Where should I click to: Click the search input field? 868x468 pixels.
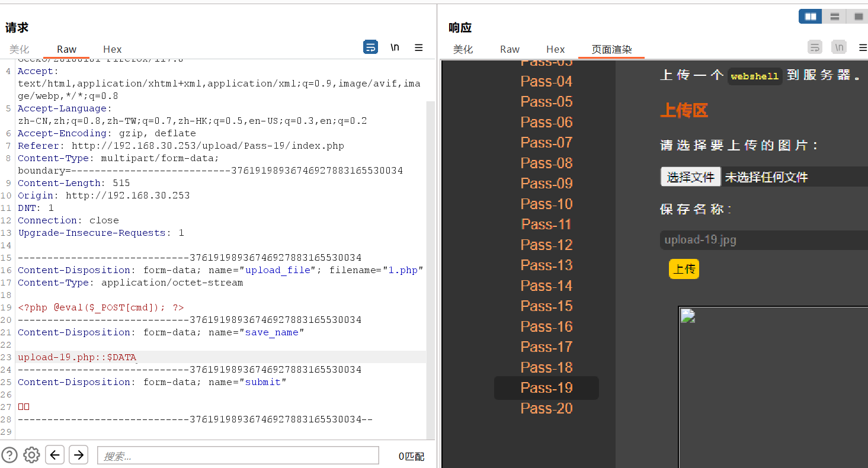(x=238, y=456)
